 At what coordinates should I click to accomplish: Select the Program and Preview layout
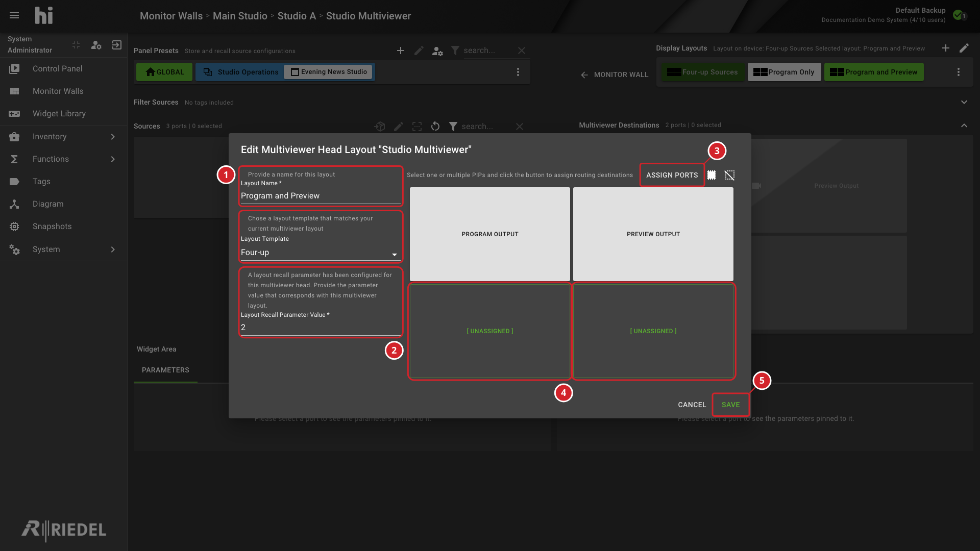point(874,72)
